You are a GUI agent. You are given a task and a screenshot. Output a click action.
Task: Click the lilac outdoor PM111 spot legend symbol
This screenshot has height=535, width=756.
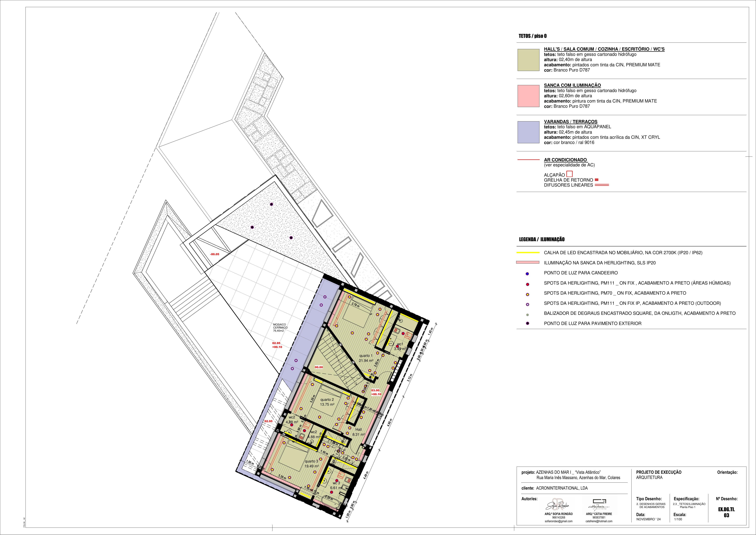pos(527,304)
